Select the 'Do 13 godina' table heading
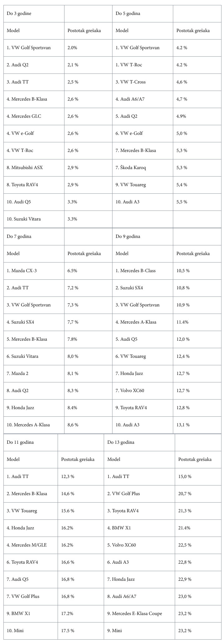Image resolution: width=224 pixels, height=644 pixels. pos(121,442)
